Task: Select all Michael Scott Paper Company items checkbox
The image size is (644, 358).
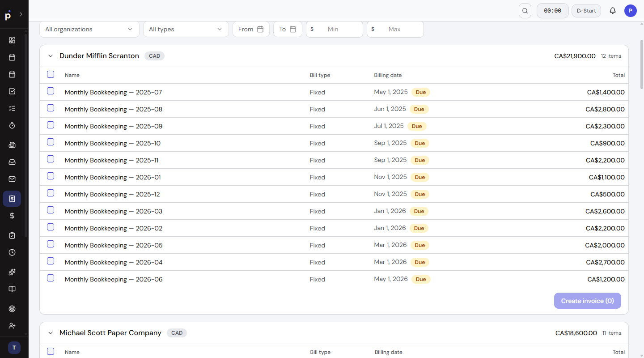Action: coord(51,351)
